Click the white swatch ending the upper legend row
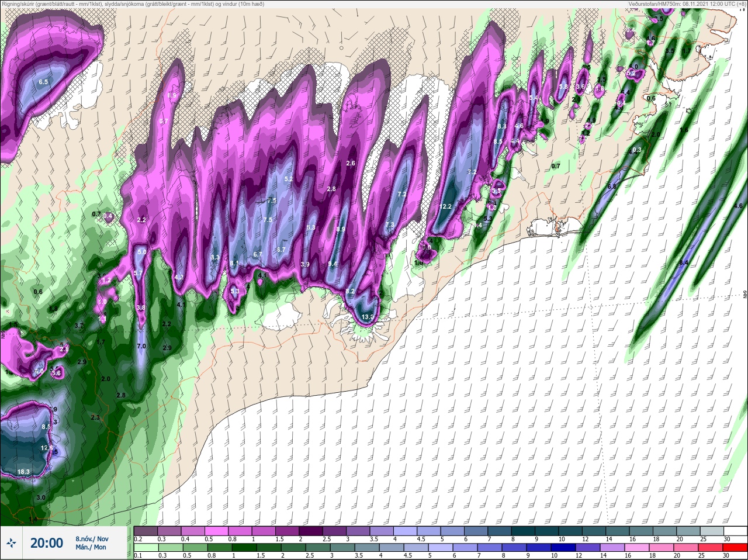The image size is (748, 560). [735, 531]
